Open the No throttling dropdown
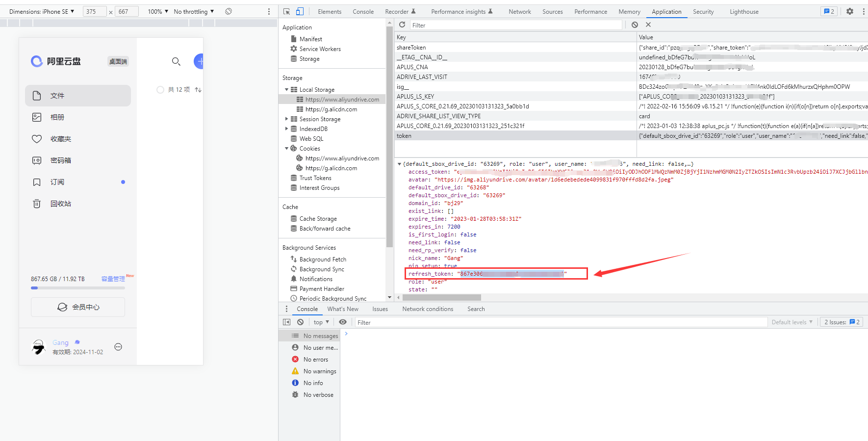This screenshot has height=441, width=868. coord(194,11)
